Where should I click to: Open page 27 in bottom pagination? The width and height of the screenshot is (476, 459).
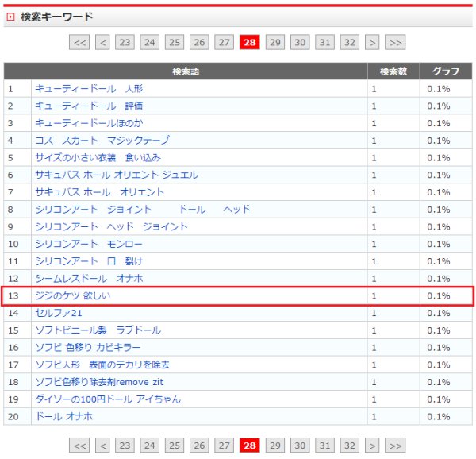(x=224, y=445)
